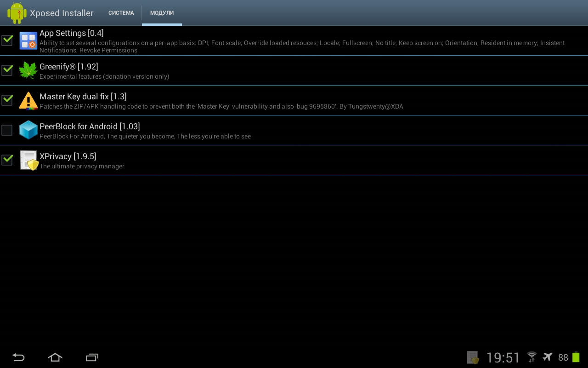
Task: Click the App Settings module icon
Action: click(28, 40)
